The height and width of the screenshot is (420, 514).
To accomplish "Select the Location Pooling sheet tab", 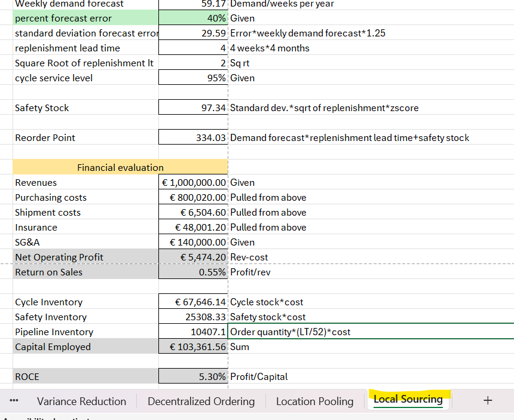I will [x=315, y=401].
